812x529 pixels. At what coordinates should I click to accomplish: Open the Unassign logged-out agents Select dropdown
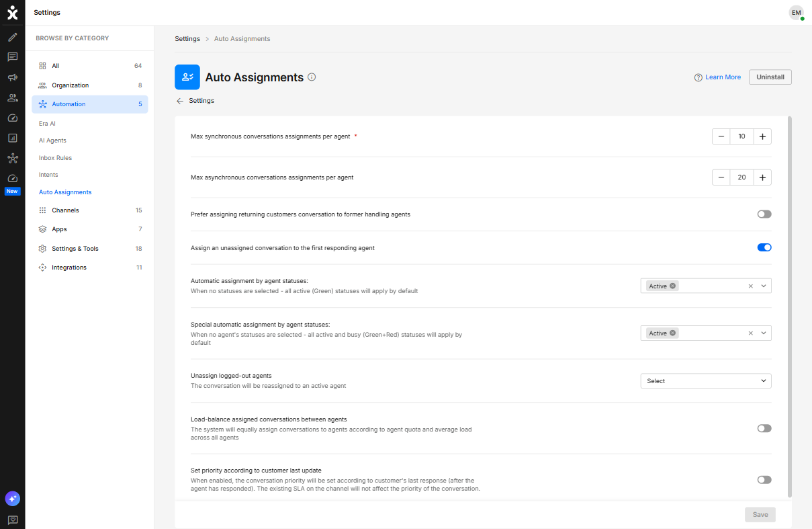[706, 381]
